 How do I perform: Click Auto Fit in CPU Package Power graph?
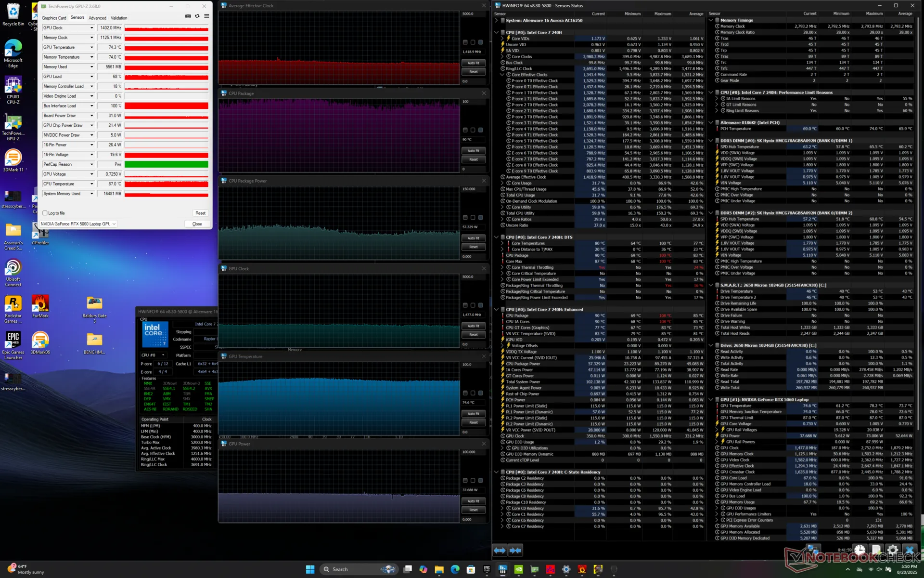click(473, 238)
